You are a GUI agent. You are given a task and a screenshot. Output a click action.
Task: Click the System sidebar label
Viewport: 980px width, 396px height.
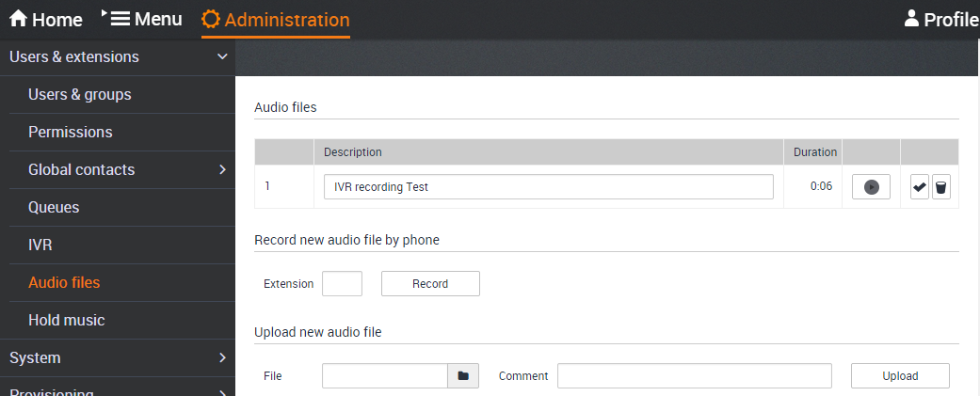(x=35, y=357)
